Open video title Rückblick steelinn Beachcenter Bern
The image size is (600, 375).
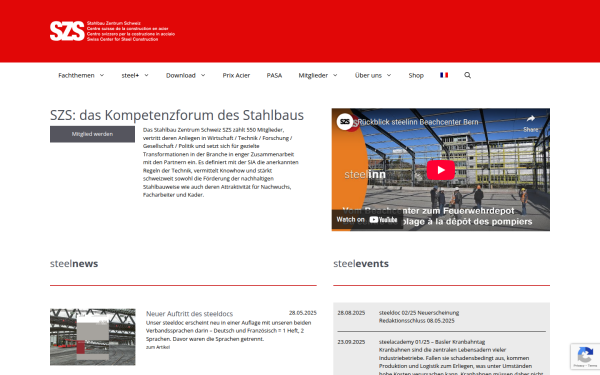(x=418, y=122)
